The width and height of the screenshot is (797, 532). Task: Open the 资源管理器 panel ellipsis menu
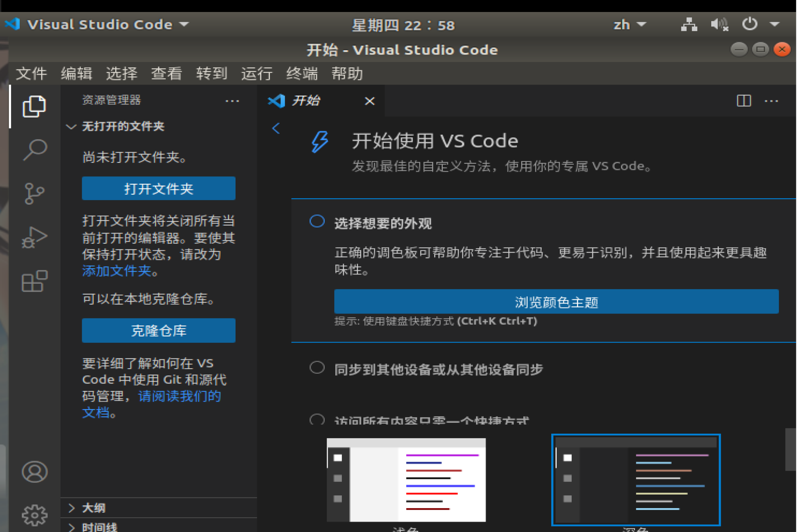tap(232, 101)
